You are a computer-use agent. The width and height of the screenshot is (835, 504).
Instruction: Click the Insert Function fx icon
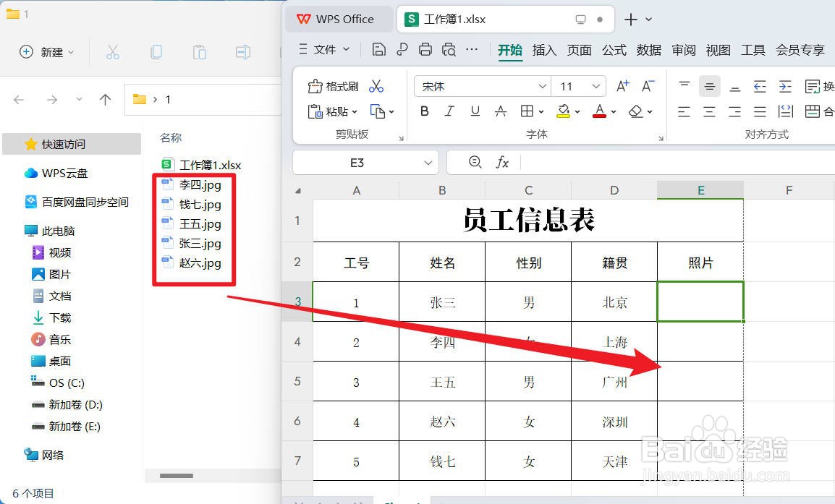point(502,162)
